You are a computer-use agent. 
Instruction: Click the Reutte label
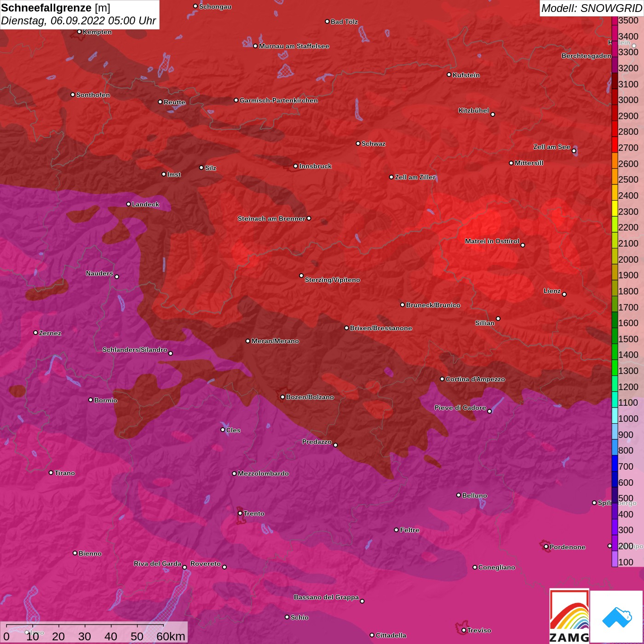pyautogui.click(x=175, y=102)
